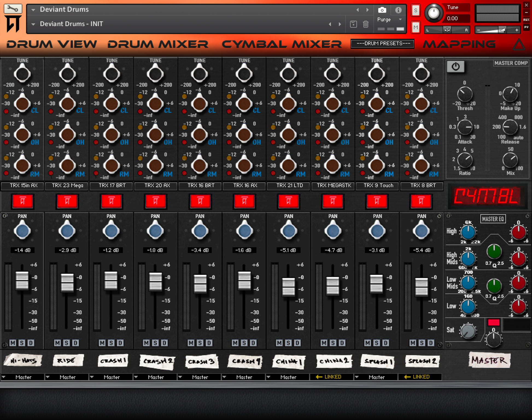
Task: Expand the Deviant Drums instrument name dropdown
Action: [33, 10]
